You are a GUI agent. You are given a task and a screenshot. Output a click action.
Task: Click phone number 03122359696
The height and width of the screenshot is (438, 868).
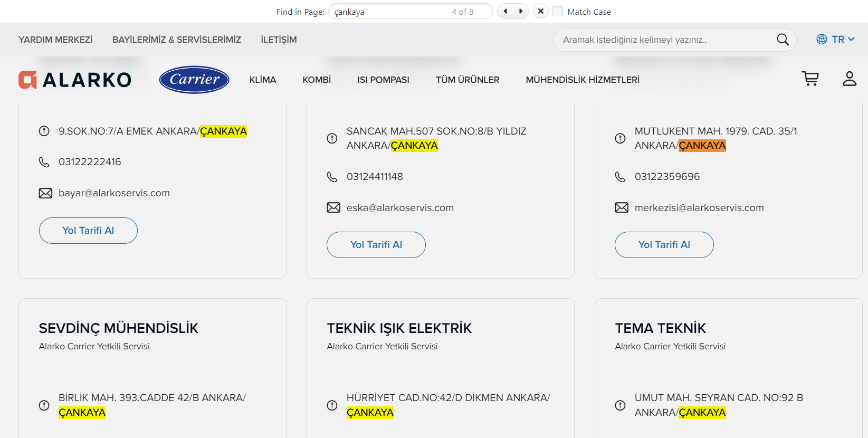point(667,177)
